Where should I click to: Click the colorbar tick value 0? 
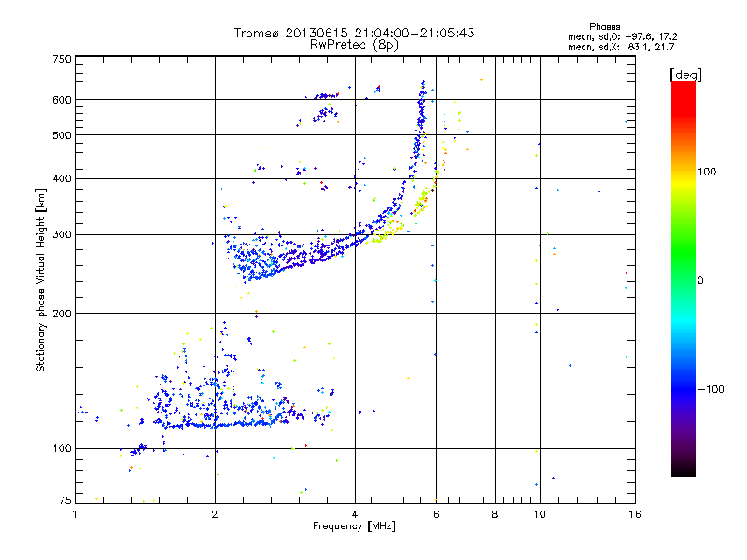700,281
